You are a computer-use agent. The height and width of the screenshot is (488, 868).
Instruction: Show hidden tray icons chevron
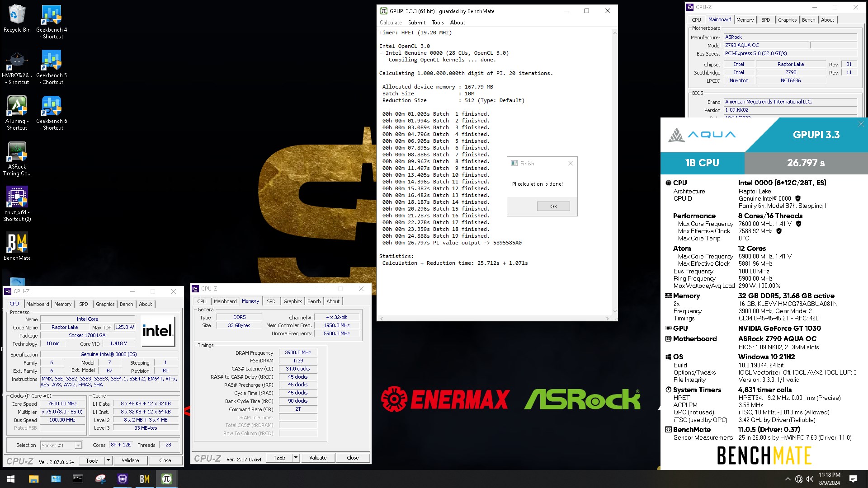788,479
